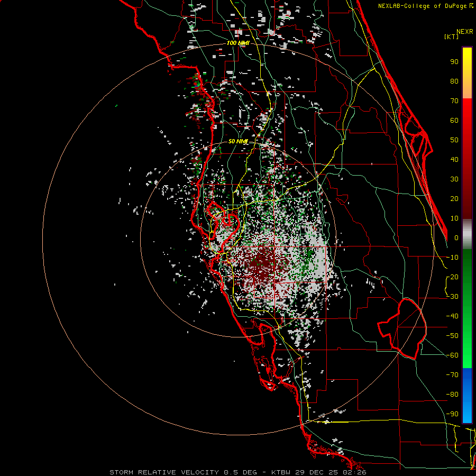Click the 80 value on the velocity scale

pyautogui.click(x=454, y=81)
